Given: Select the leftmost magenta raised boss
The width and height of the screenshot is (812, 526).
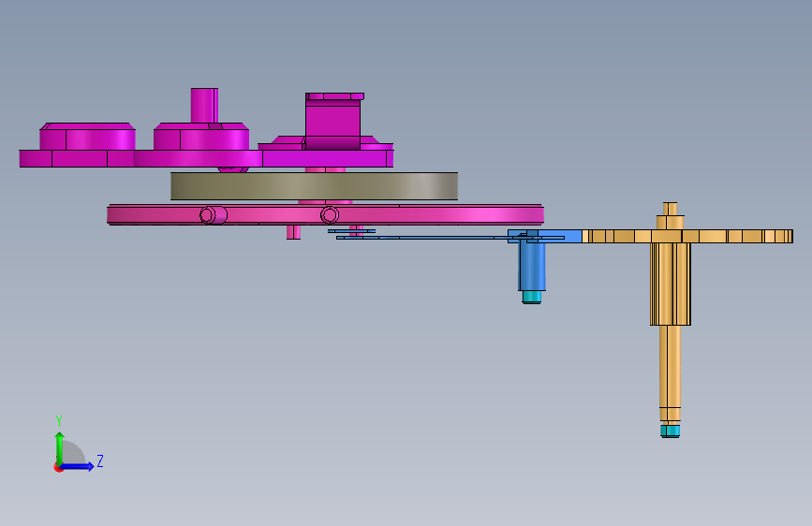Looking at the screenshot, I should pyautogui.click(x=87, y=137).
